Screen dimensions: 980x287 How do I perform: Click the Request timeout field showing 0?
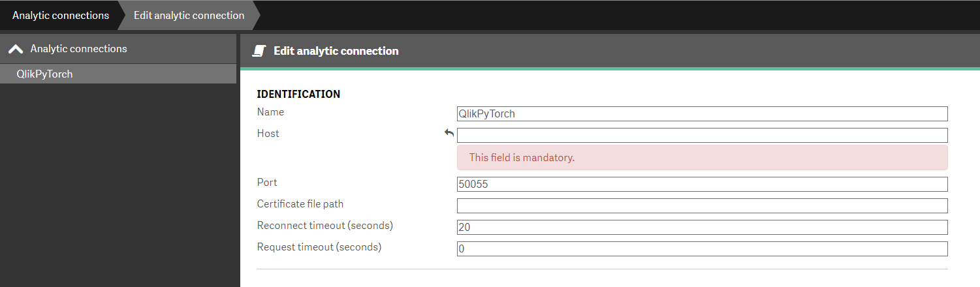(702, 249)
